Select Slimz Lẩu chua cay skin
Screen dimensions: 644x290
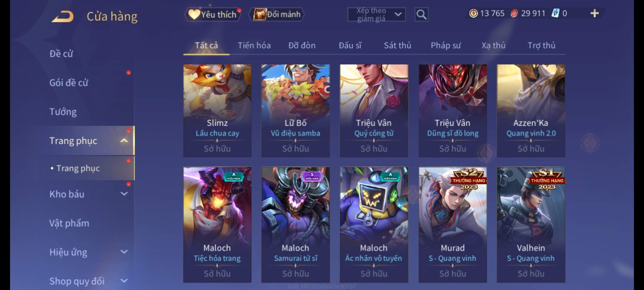[x=217, y=111]
